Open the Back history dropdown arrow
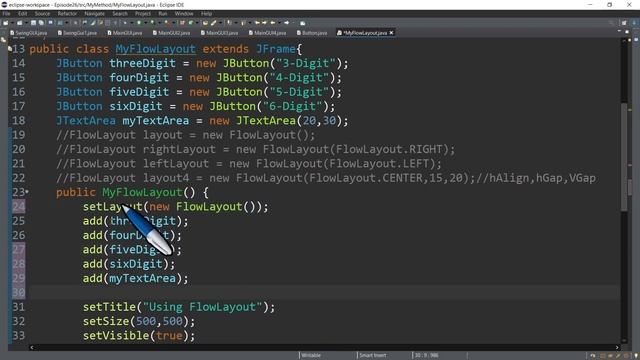This screenshot has width=640, height=360. click(x=279, y=23)
